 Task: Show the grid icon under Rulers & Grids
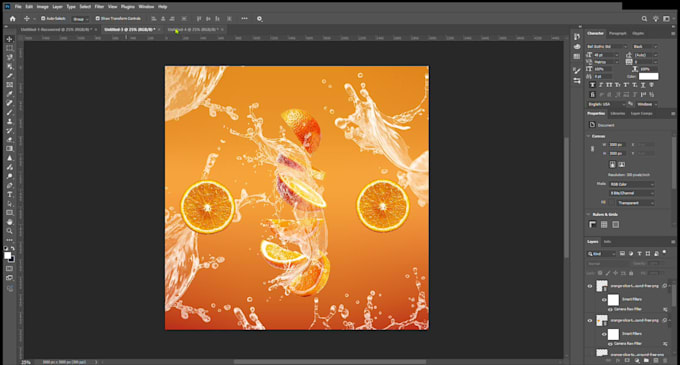(604, 225)
